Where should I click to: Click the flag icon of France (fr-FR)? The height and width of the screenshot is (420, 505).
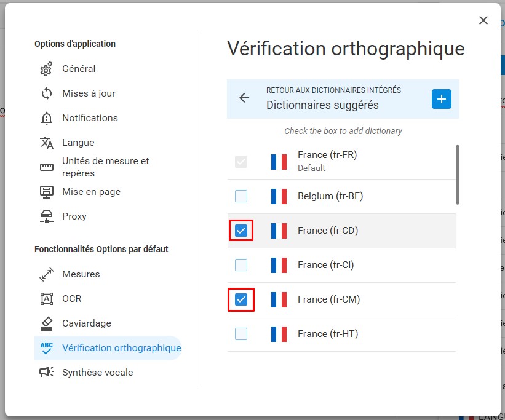[x=279, y=162]
